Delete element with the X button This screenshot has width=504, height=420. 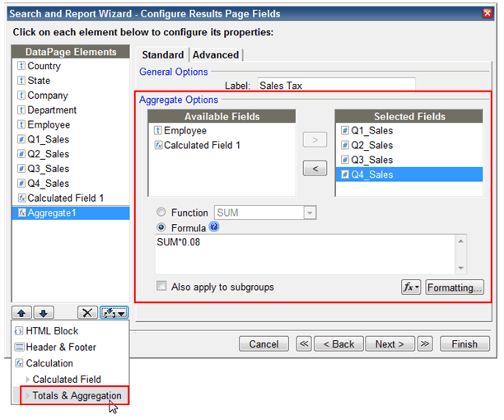(x=87, y=313)
